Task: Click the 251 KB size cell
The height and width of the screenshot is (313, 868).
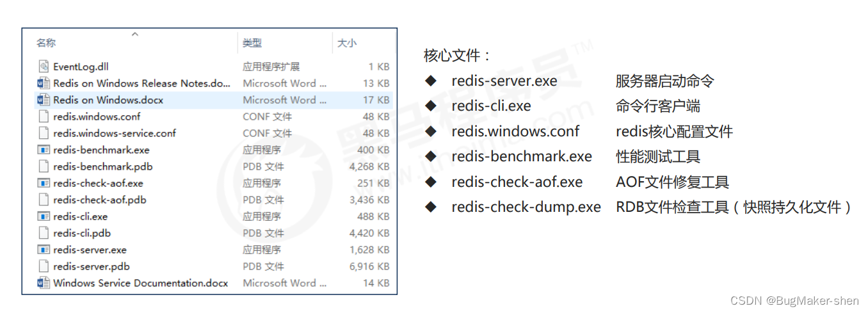Action: (373, 183)
